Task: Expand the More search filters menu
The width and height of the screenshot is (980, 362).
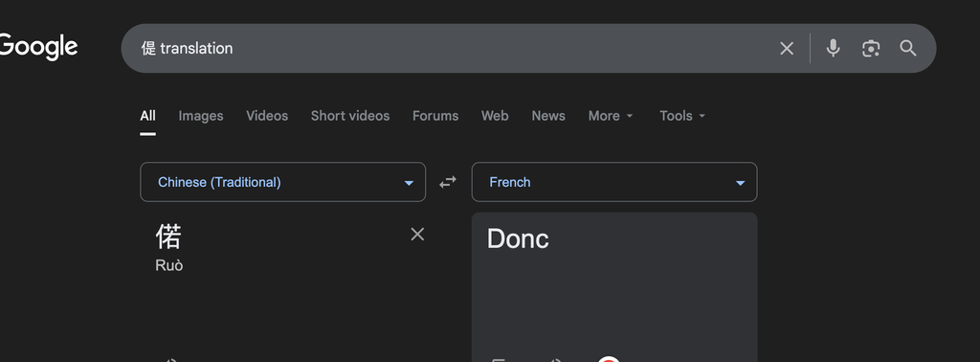Action: click(611, 116)
